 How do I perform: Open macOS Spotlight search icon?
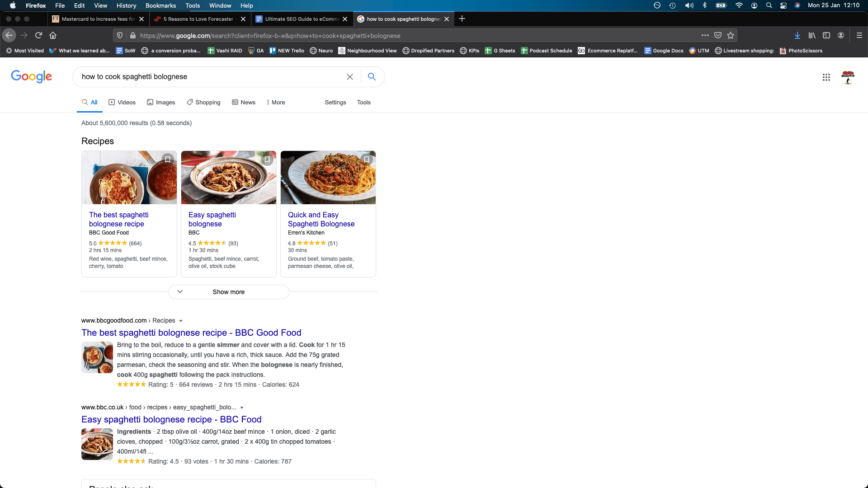click(x=769, y=5)
